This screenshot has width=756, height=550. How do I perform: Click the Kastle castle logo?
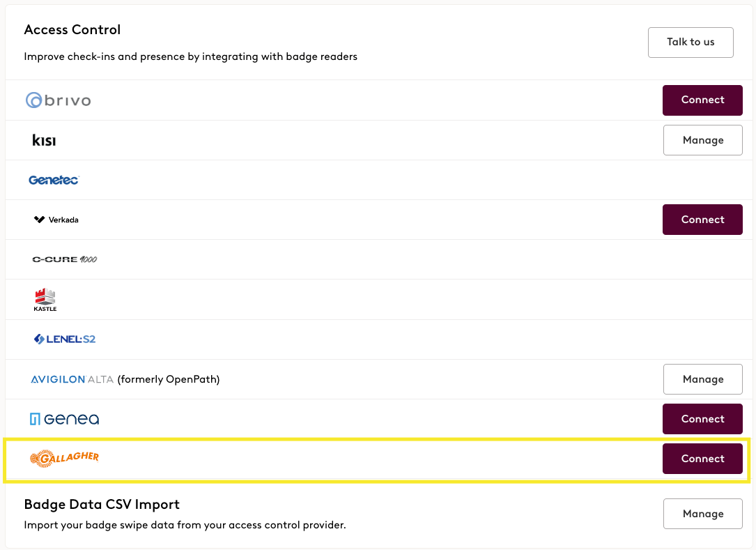click(x=45, y=300)
